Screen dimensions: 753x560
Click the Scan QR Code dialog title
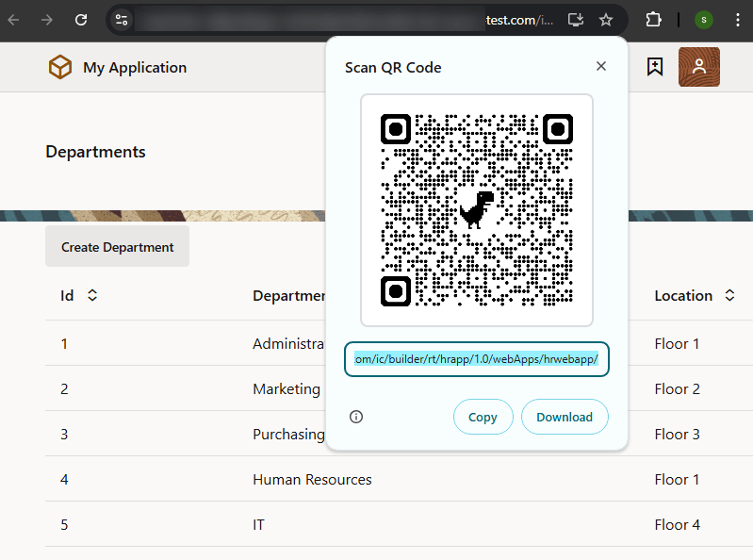tap(393, 67)
